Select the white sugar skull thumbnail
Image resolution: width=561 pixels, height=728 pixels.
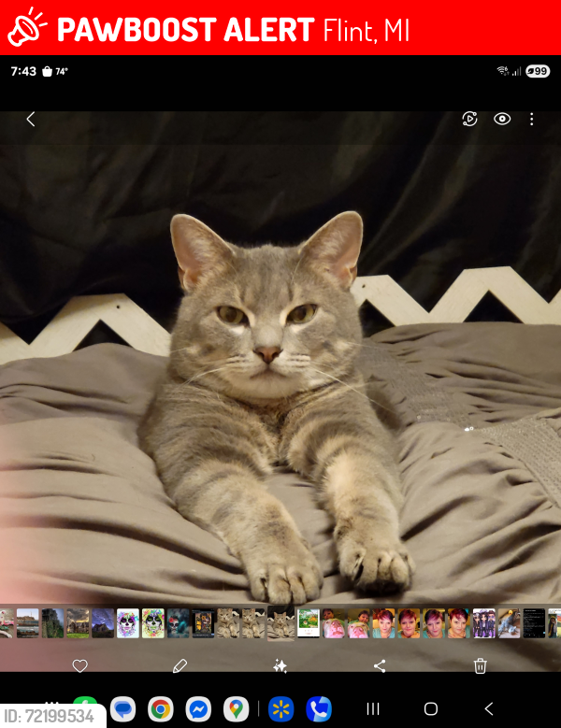click(x=128, y=623)
